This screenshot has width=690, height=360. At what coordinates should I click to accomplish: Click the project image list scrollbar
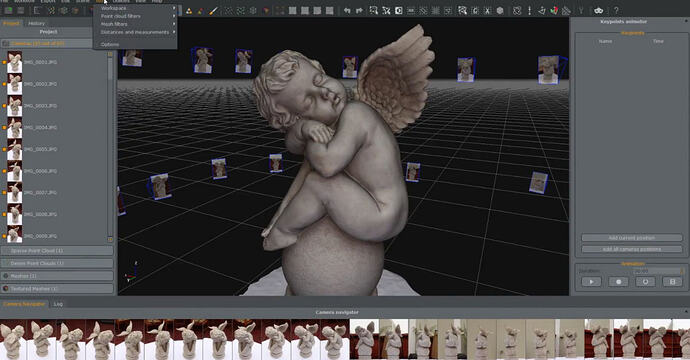coord(110,147)
